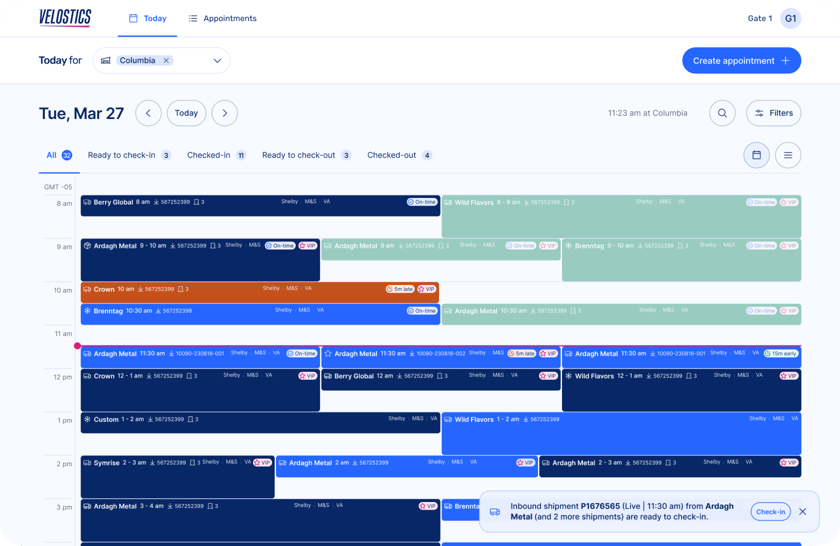This screenshot has width=840, height=546.
Task: Open Berry Global 8 am appointment
Action: point(260,206)
